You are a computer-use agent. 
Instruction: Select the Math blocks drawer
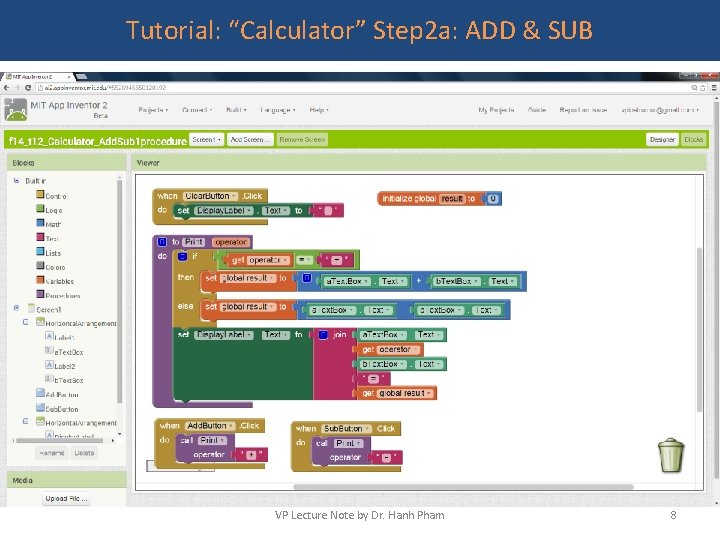click(49, 224)
